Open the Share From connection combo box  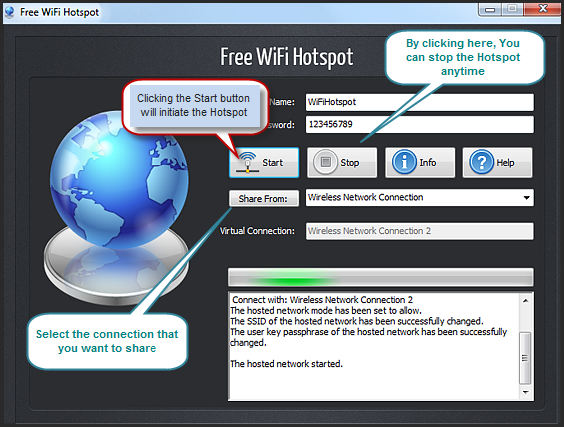[419, 197]
